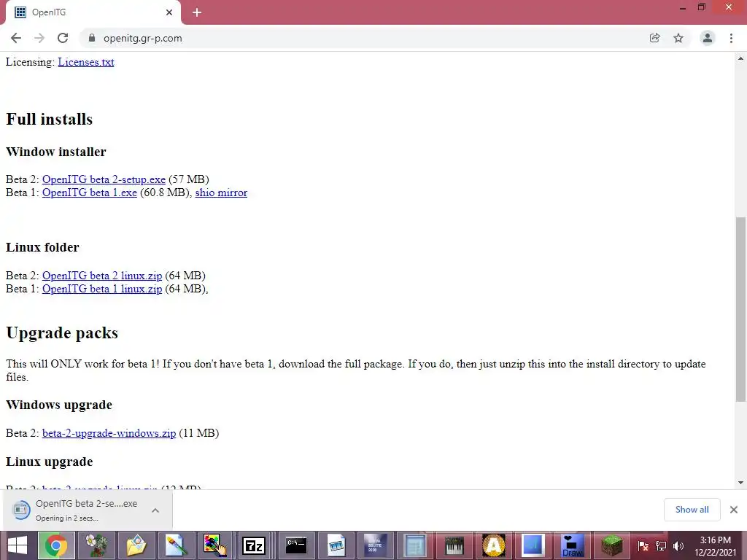747x560 pixels.
Task: Open the Chrome profile menu
Action: point(708,38)
